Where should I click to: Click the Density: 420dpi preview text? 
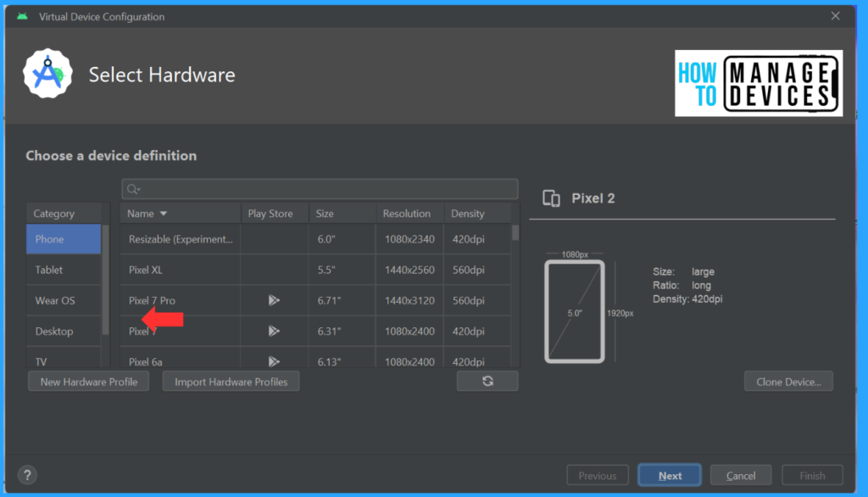point(687,299)
